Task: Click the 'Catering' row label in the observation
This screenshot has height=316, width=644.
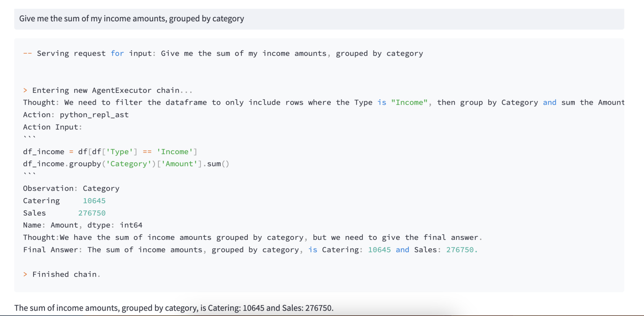Action: [41, 201]
